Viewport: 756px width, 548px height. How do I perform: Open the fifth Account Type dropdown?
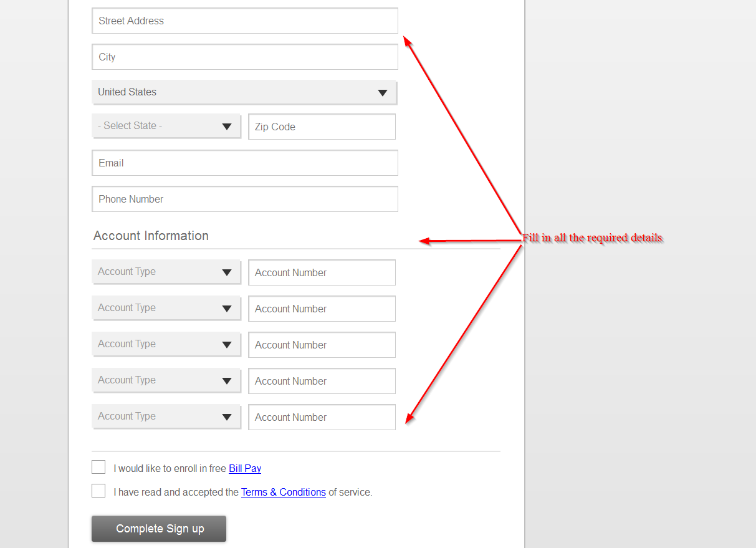click(166, 416)
